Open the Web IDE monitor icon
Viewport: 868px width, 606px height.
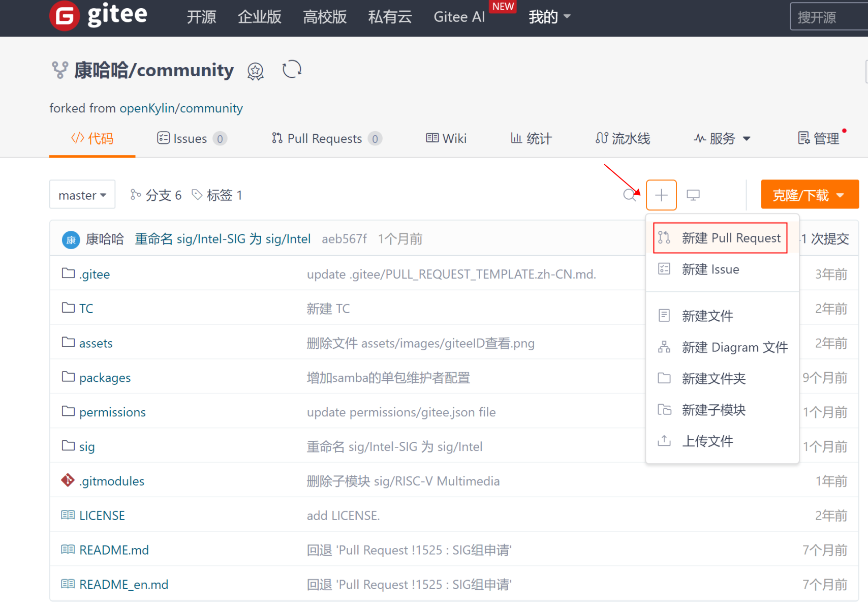point(693,195)
